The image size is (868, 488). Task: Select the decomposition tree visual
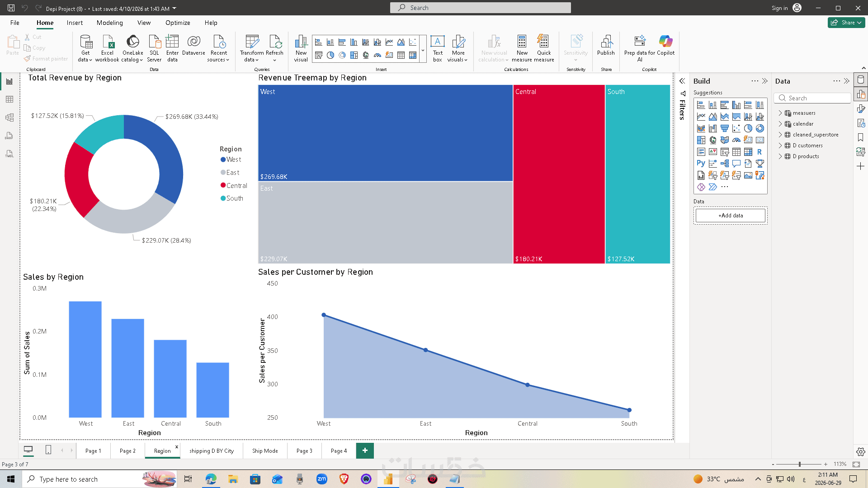click(x=725, y=163)
